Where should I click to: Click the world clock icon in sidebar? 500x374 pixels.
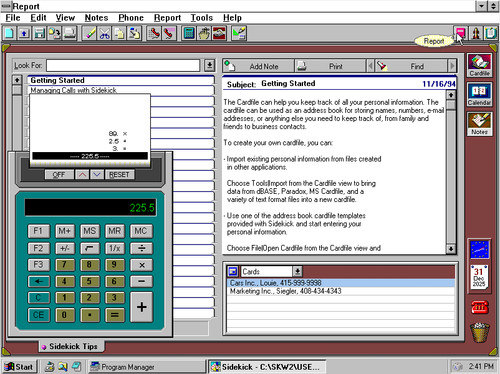pos(479,250)
